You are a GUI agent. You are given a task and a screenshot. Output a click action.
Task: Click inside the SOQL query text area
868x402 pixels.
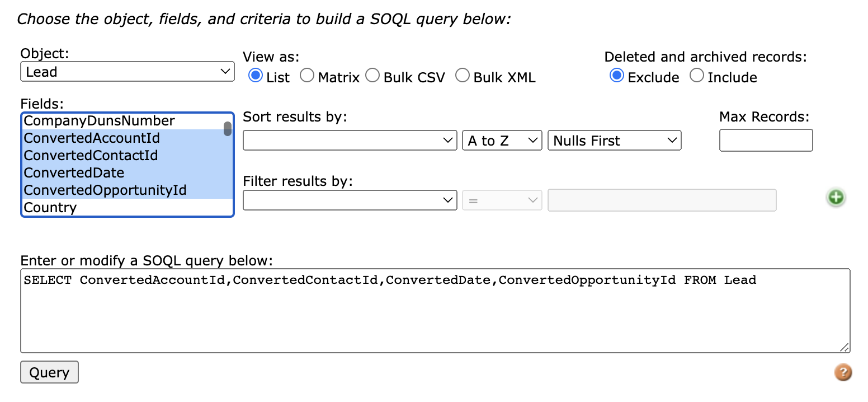point(435,311)
